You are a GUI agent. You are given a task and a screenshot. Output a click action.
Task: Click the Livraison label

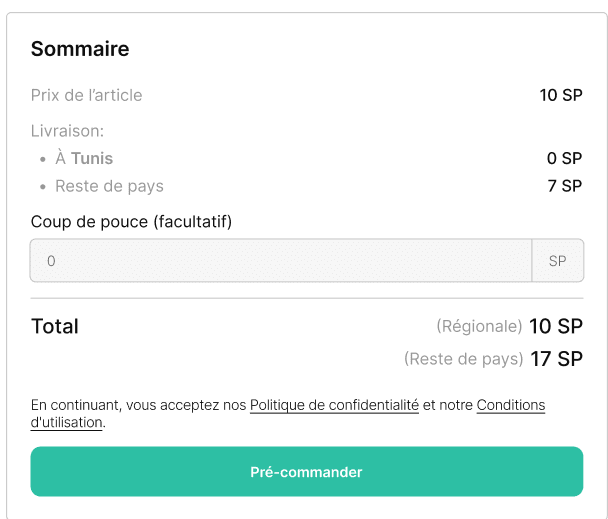67,131
